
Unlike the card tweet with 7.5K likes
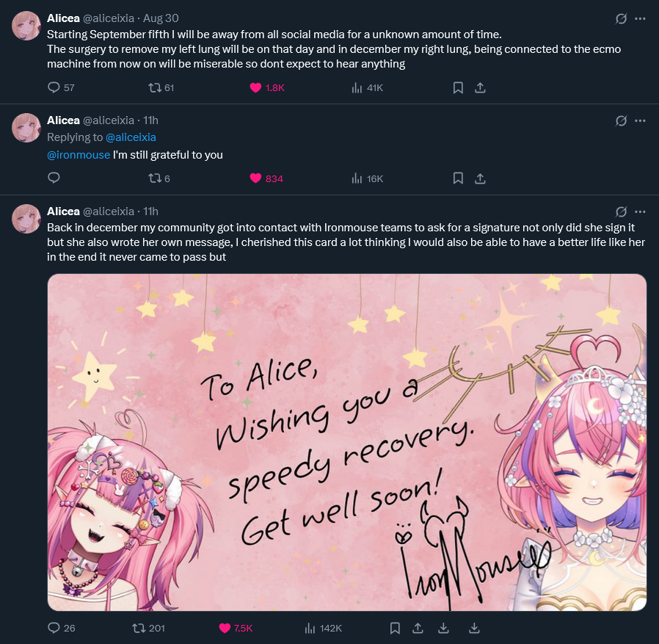[x=225, y=628]
